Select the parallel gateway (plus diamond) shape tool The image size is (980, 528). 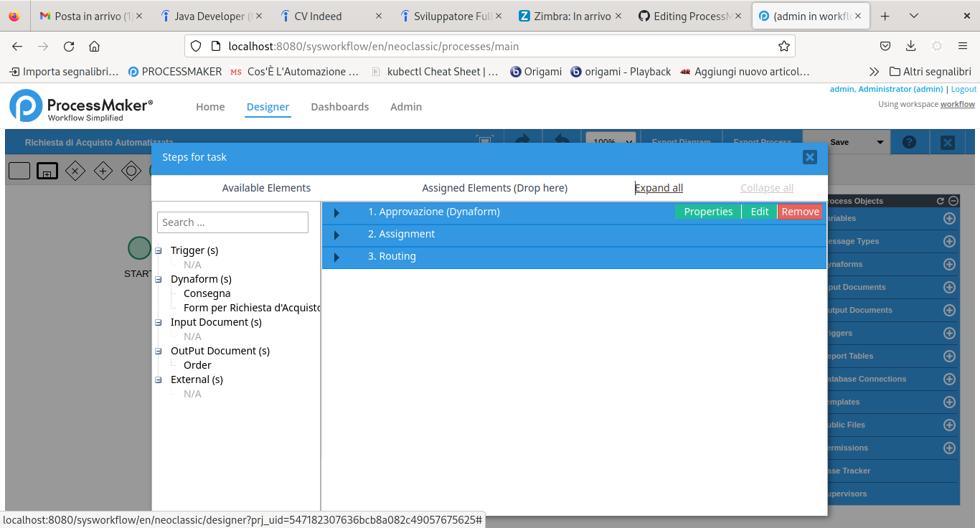103,171
